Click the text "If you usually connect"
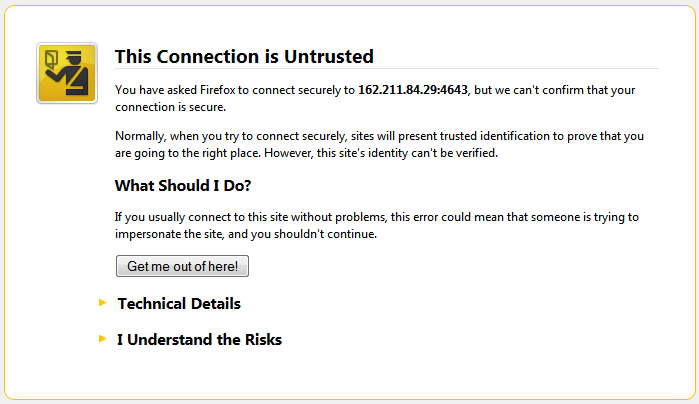The width and height of the screenshot is (699, 404). tap(174, 216)
